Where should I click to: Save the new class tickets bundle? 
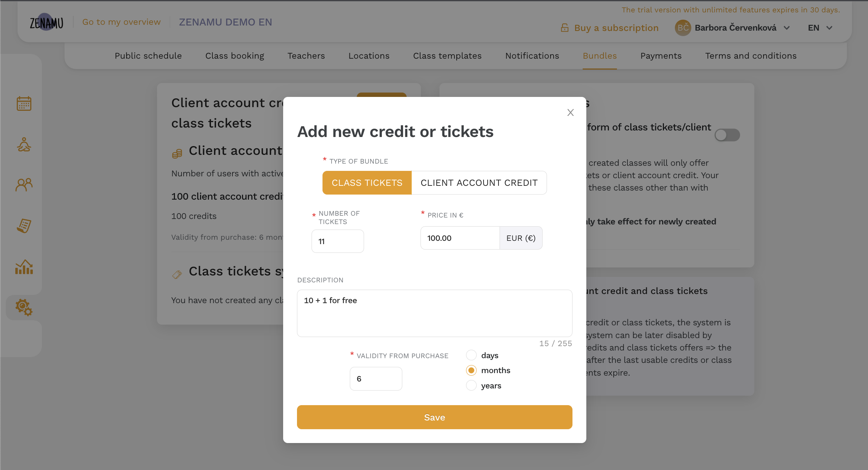pyautogui.click(x=434, y=417)
